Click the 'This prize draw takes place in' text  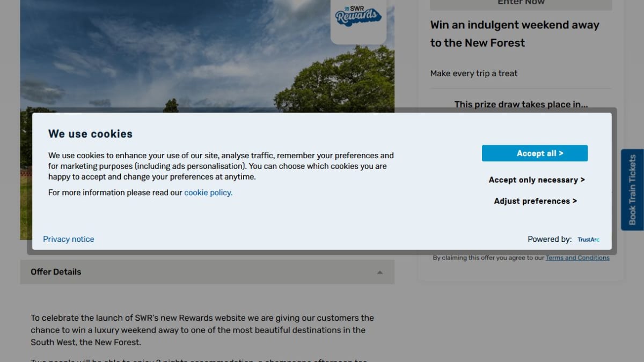(x=521, y=105)
